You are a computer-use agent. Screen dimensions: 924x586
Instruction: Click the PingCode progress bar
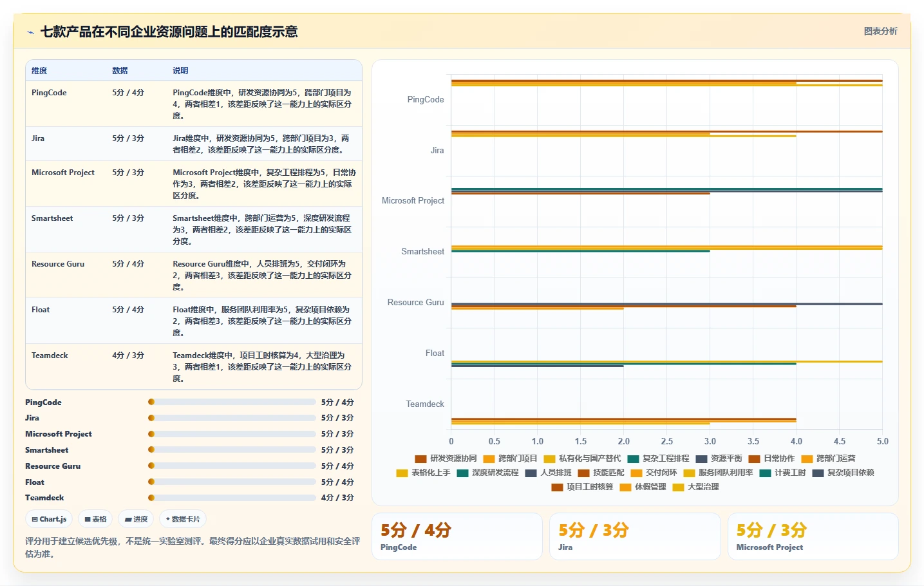click(232, 402)
